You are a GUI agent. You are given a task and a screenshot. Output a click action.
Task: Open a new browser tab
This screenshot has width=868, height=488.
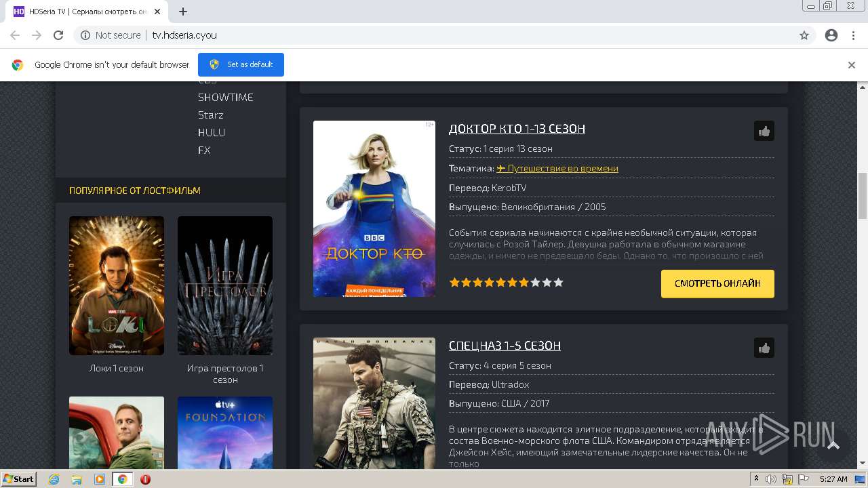tap(183, 12)
